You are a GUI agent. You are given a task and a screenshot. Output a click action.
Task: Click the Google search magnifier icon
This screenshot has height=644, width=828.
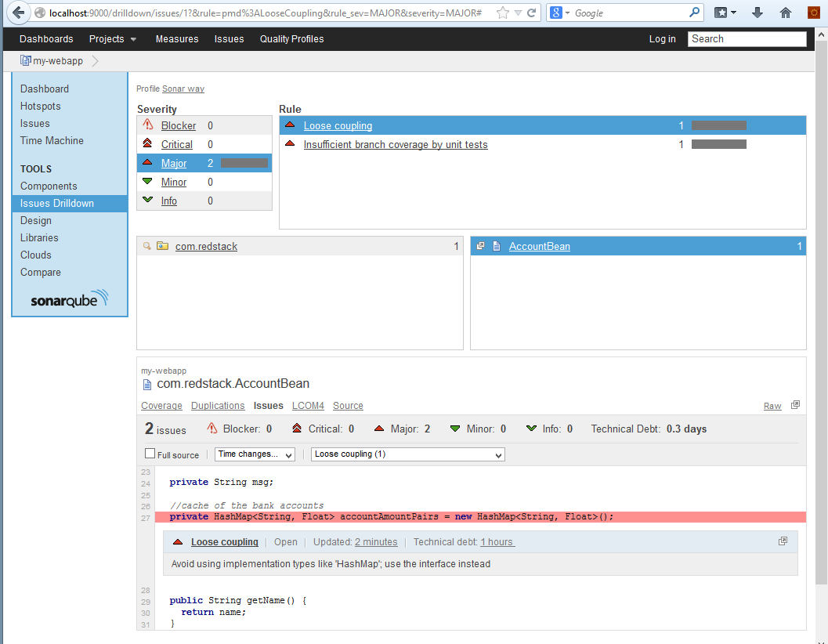[694, 13]
